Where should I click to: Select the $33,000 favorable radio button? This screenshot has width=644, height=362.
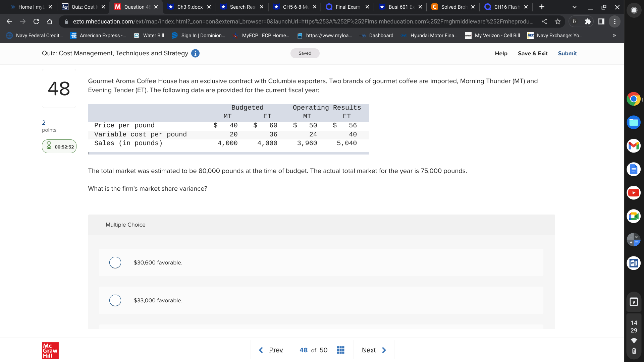tap(115, 300)
